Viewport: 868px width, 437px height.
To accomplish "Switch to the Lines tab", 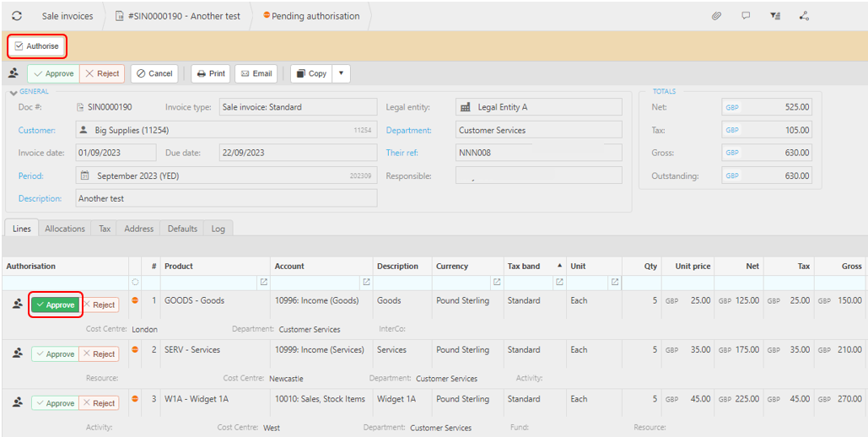I will [x=22, y=228].
